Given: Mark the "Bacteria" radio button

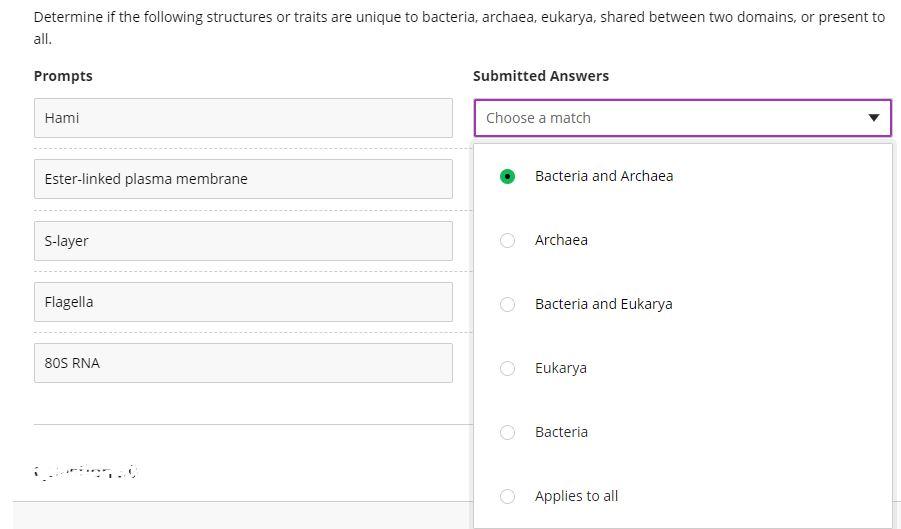Looking at the screenshot, I should pos(508,432).
